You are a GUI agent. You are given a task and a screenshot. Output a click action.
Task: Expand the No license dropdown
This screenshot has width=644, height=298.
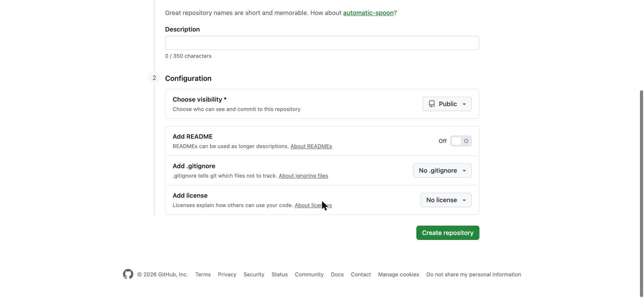[446, 200]
